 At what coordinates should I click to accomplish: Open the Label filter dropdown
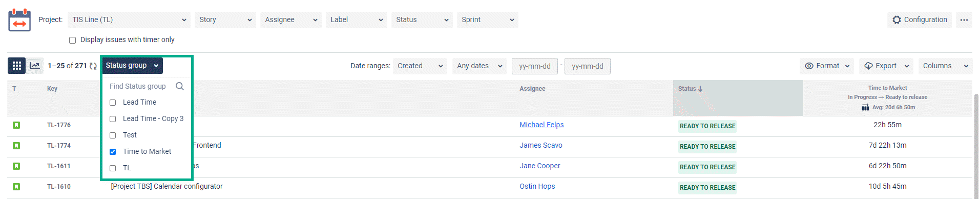click(357, 20)
